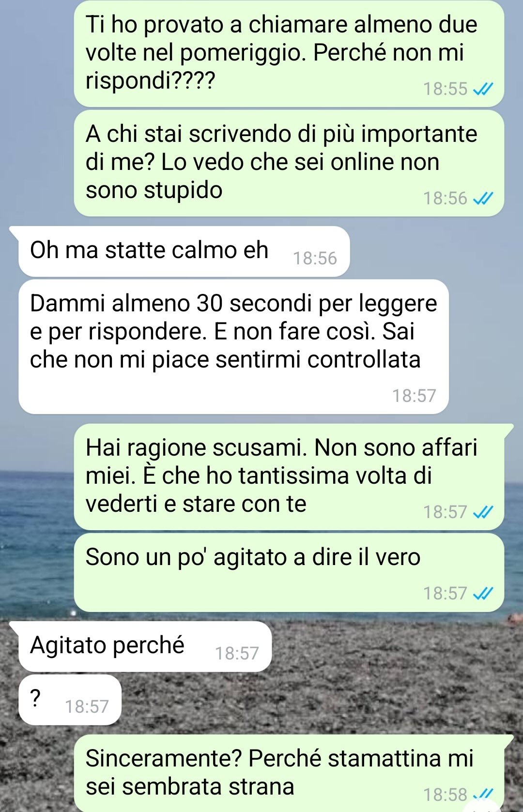
Task: Tap the 18:57 timestamp beside the '?' message
Action: (87, 706)
